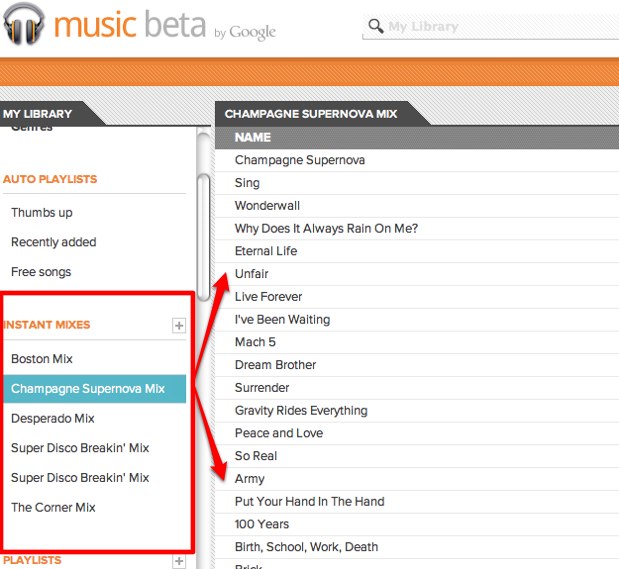
Task: Select Champagne Supernova Mix in sidebar
Action: [x=88, y=389]
